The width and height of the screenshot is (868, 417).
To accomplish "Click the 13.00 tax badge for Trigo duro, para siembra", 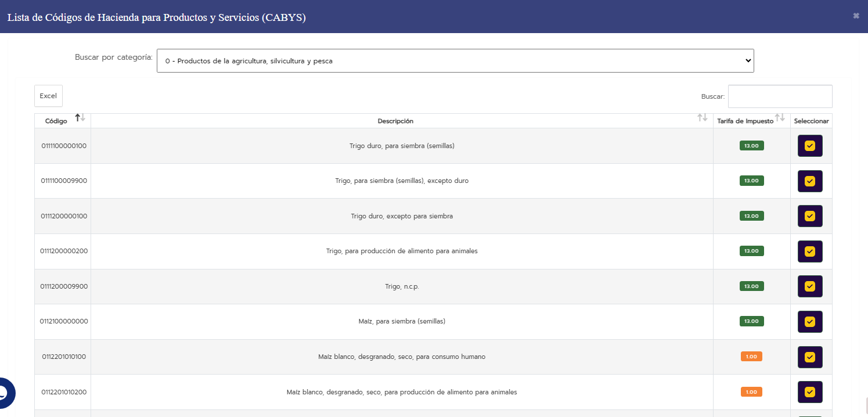I will click(x=751, y=146).
